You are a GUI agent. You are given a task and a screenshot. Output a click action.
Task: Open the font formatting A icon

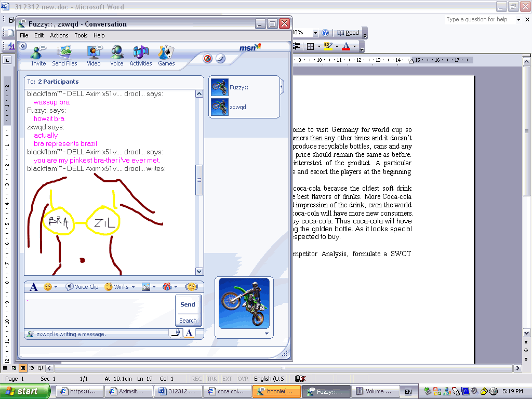pos(33,287)
